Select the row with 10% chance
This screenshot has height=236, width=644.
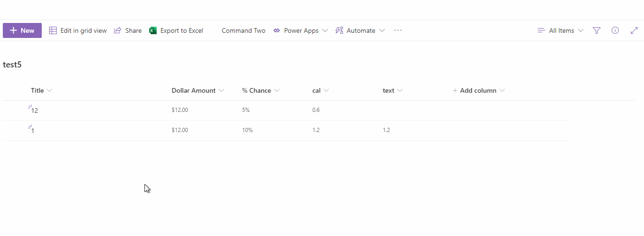coord(14,130)
